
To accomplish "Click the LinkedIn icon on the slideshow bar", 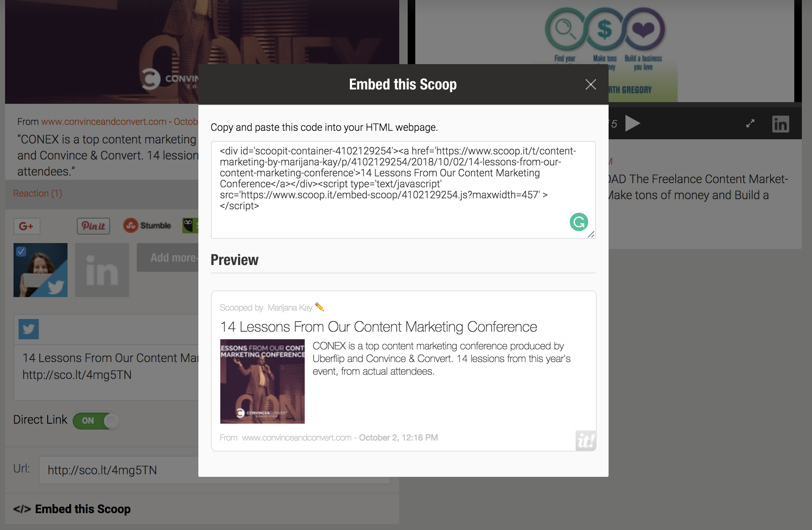I will 780,124.
